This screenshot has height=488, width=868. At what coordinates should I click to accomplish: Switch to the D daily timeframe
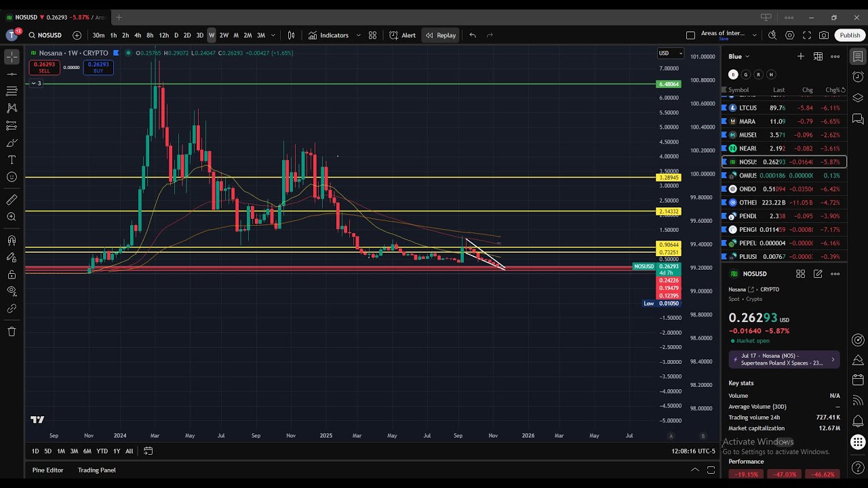(176, 35)
